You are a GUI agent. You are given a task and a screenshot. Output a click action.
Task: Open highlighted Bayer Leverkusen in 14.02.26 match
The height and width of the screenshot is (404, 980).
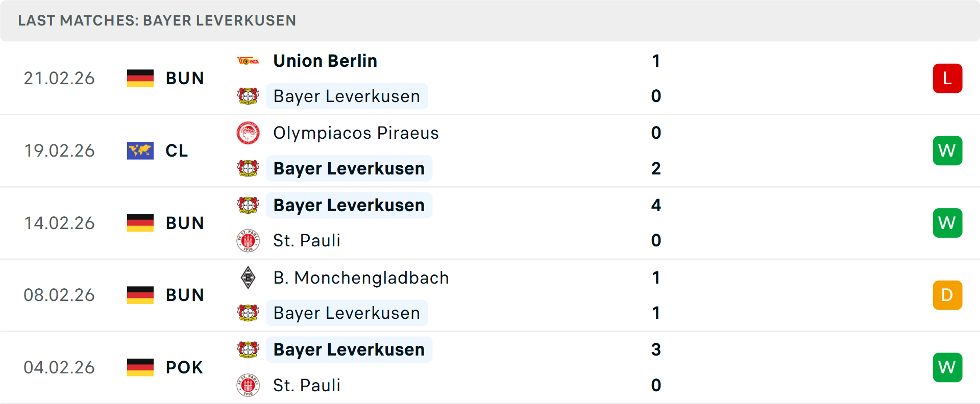[x=349, y=205]
